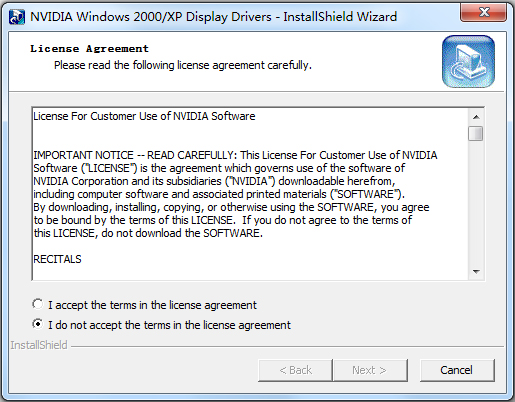Click the "Please read the following" instruction text
Viewport: 515px width, 402px height.
[183, 65]
